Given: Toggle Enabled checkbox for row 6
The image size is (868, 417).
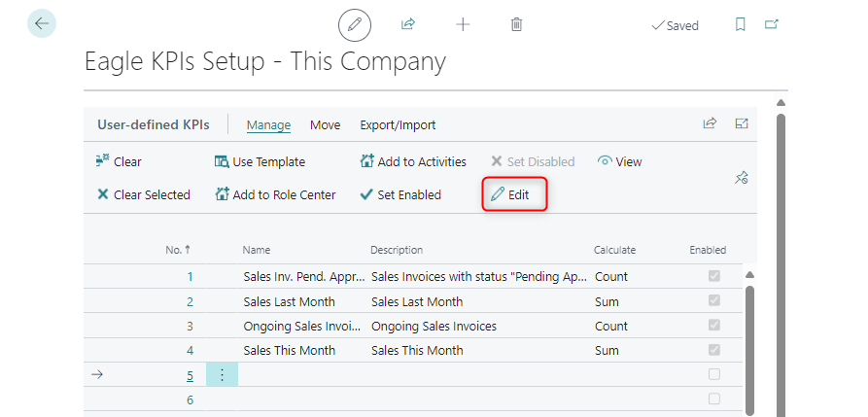Looking at the screenshot, I should pos(714,399).
